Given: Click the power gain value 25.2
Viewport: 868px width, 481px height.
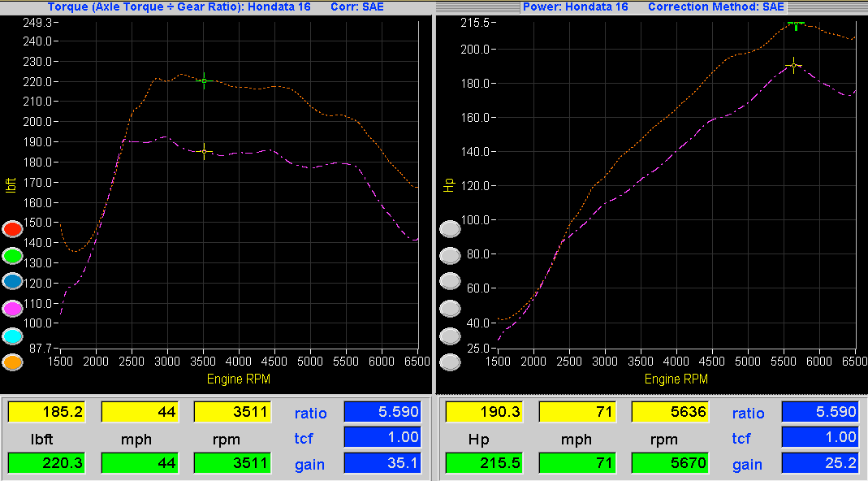Looking at the screenshot, I should 820,462.
